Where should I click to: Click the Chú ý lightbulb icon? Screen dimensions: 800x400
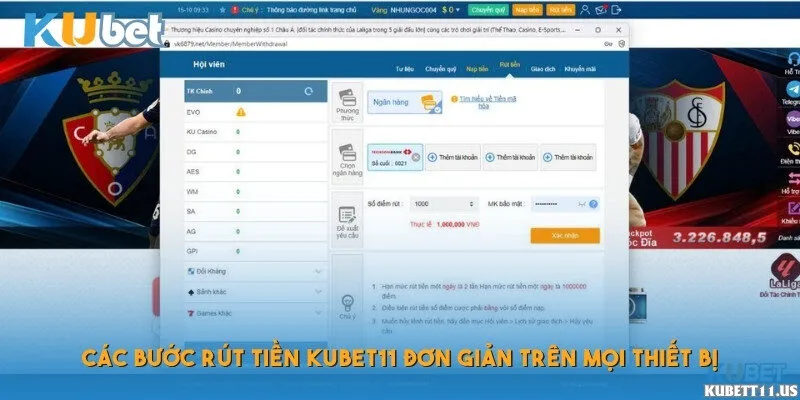347,302
